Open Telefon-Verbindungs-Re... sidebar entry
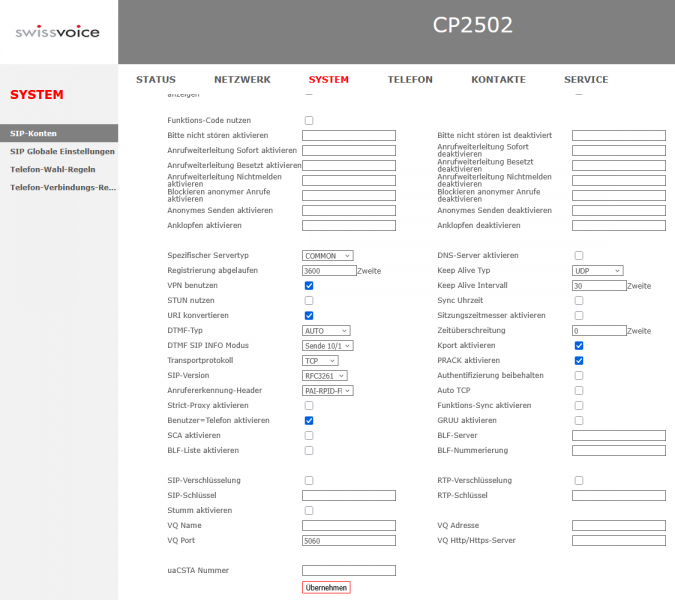Viewport: 675px width, 600px height. coord(63,188)
